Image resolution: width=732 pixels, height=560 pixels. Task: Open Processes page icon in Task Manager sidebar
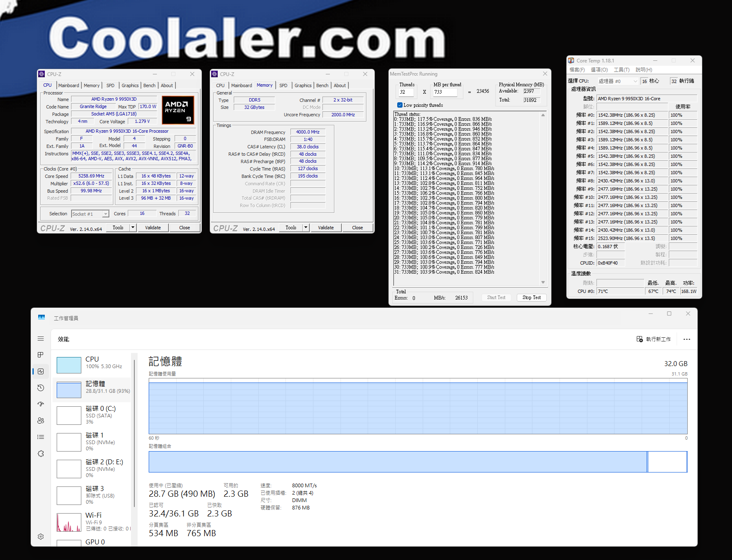click(x=41, y=355)
